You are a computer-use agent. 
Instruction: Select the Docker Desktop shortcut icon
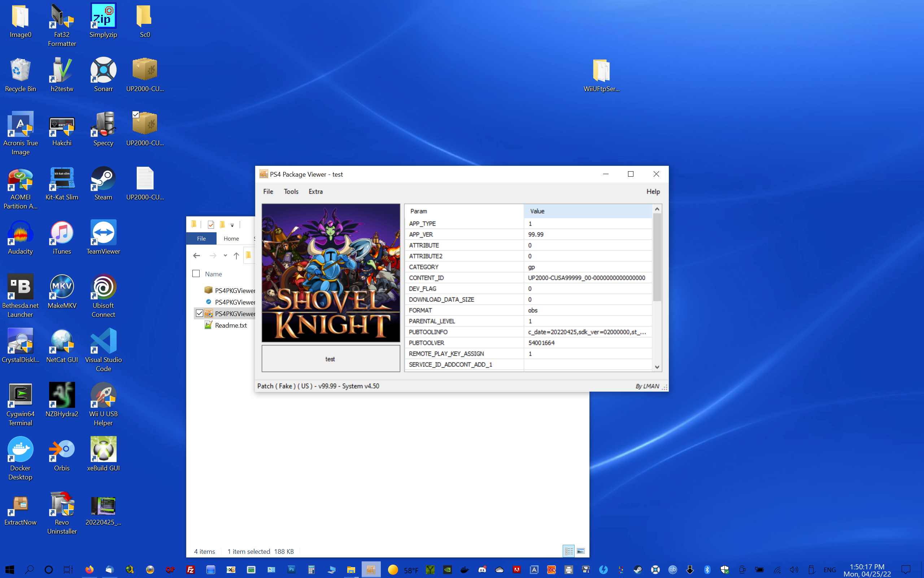tap(20, 459)
